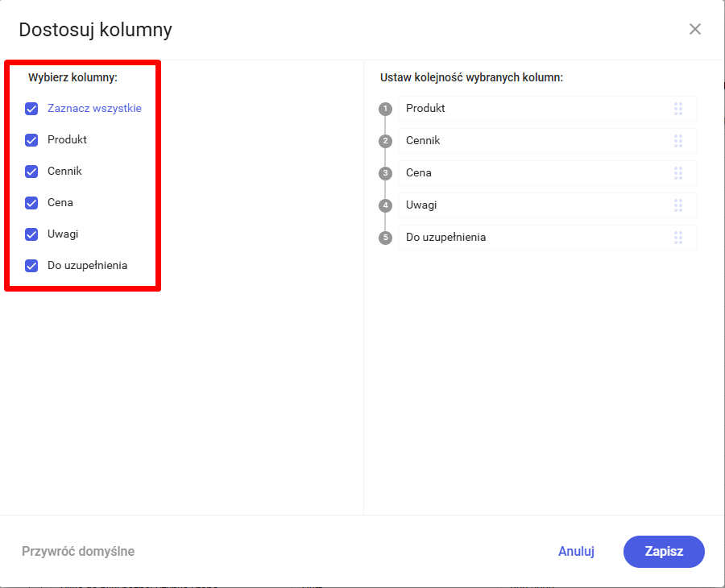Click the drag handle for Uwagi row

coord(678,205)
